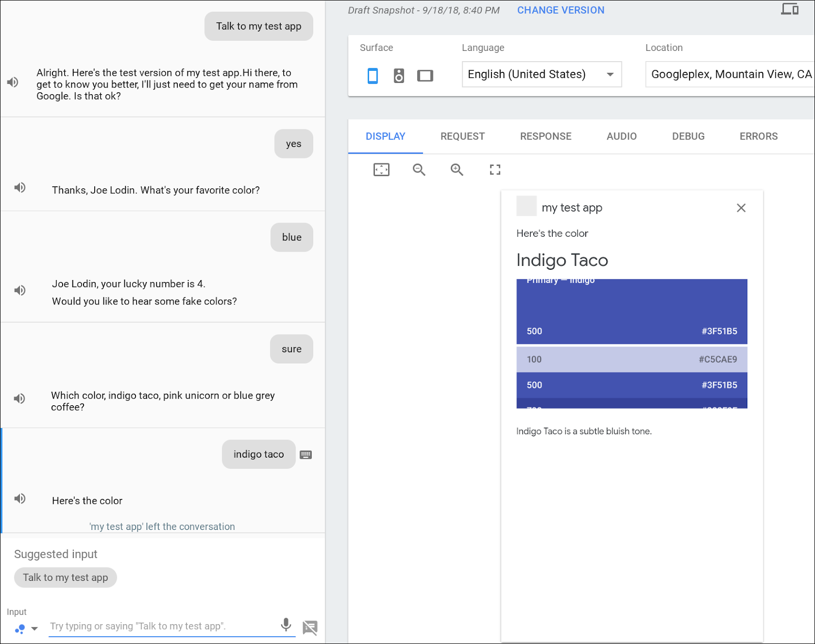Enter fullscreen display mode
The image size is (815, 644).
495,170
